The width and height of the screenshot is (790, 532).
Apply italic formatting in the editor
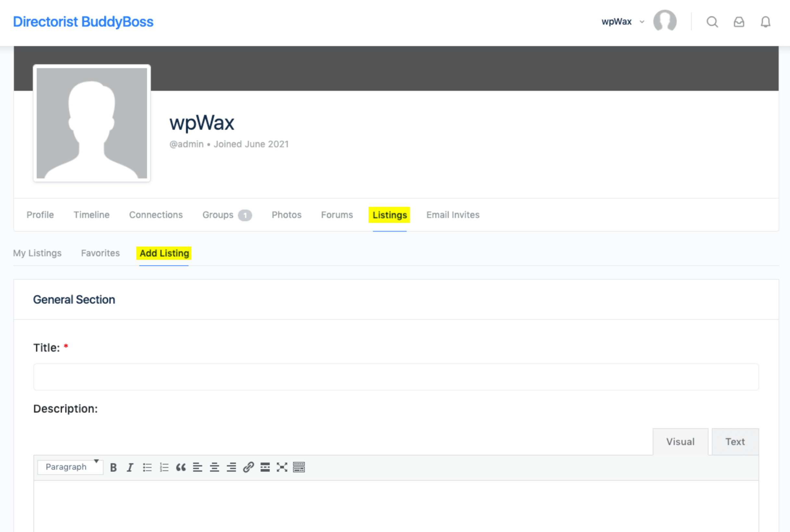(130, 467)
